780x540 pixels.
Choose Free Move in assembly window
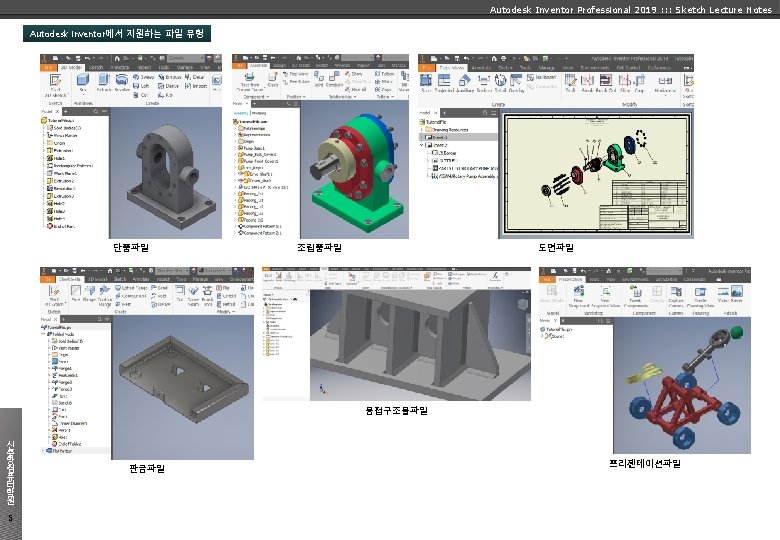[295, 74]
